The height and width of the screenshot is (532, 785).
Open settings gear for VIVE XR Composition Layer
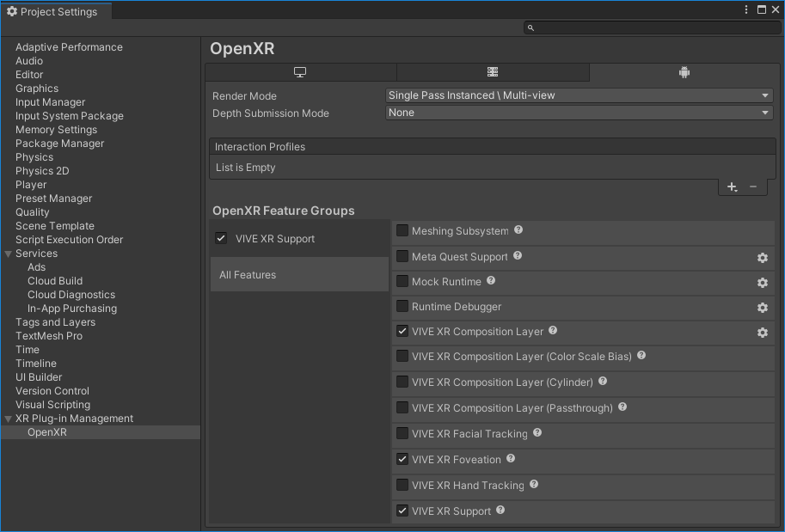pyautogui.click(x=762, y=333)
